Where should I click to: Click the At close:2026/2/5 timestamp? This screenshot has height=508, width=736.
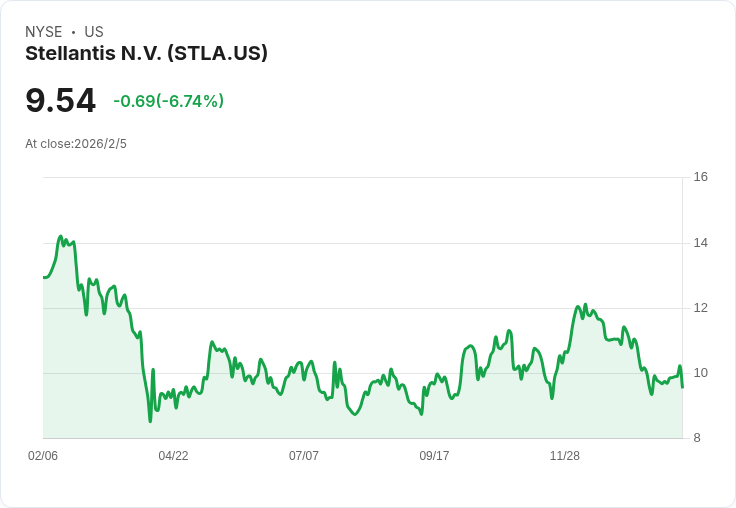click(76, 144)
